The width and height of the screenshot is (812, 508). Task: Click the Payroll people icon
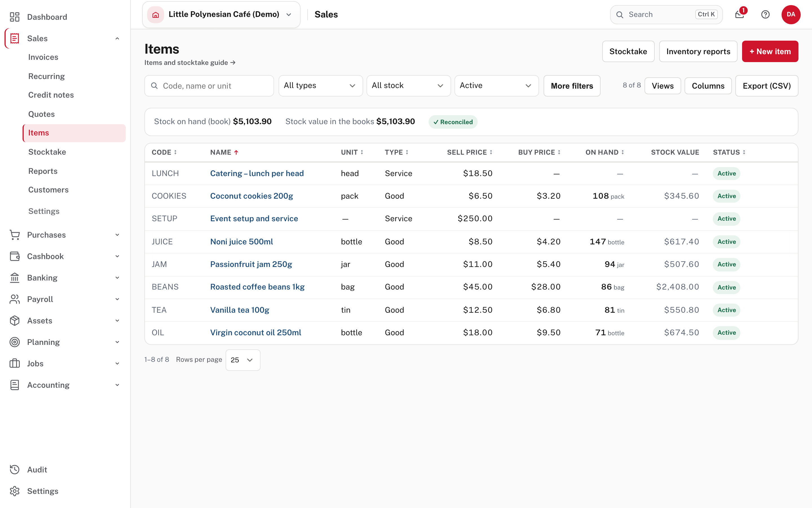click(14, 299)
